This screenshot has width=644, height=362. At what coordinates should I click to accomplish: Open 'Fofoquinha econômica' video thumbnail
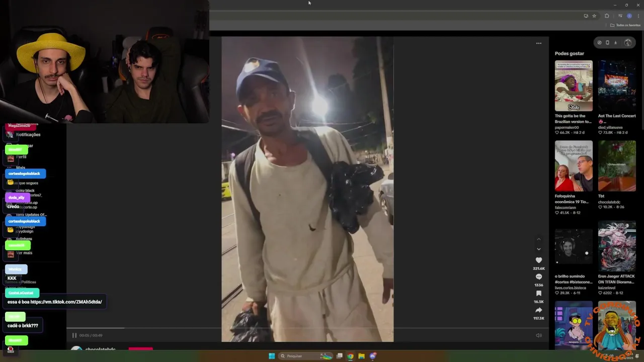574,166
